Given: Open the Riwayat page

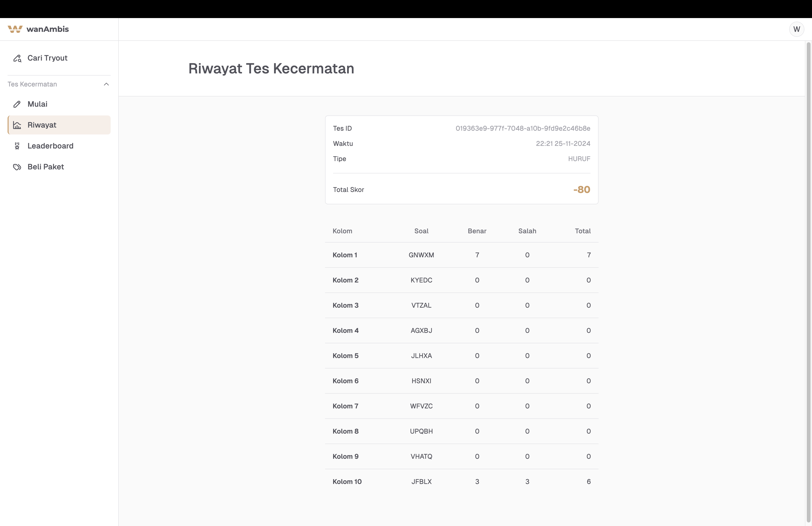Looking at the screenshot, I should pos(42,125).
